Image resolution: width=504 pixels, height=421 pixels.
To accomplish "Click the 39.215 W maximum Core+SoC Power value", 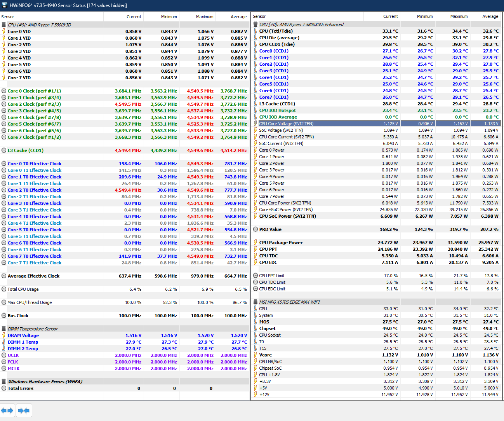I will click(459, 210).
